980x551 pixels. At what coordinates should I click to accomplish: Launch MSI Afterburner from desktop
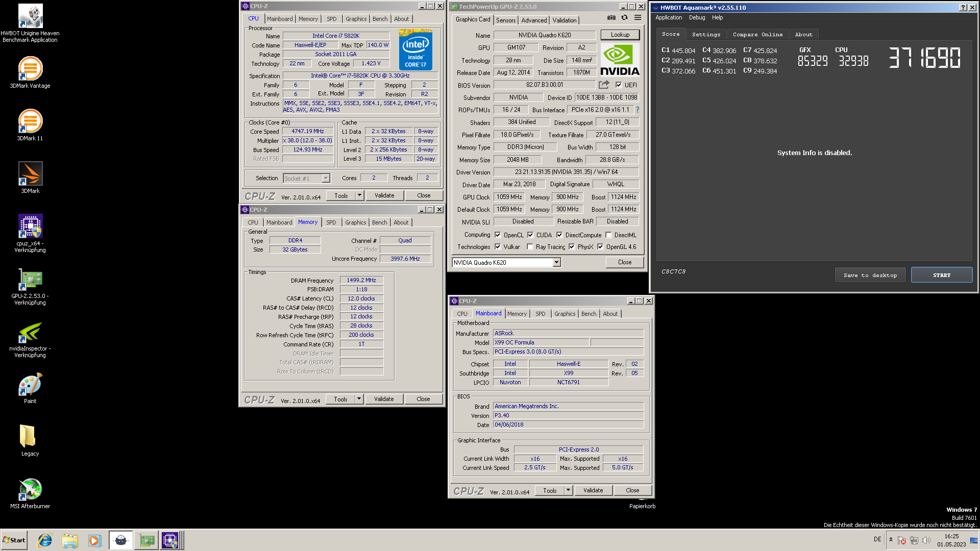point(30,492)
